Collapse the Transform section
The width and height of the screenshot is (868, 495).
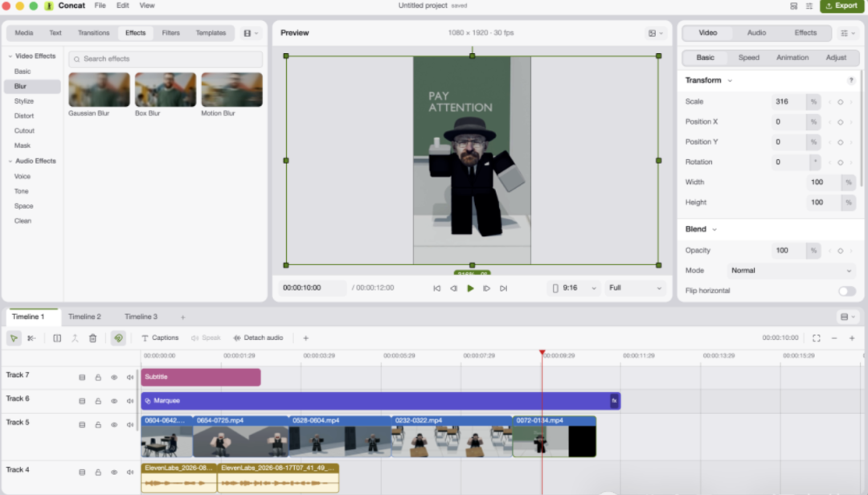[730, 81]
